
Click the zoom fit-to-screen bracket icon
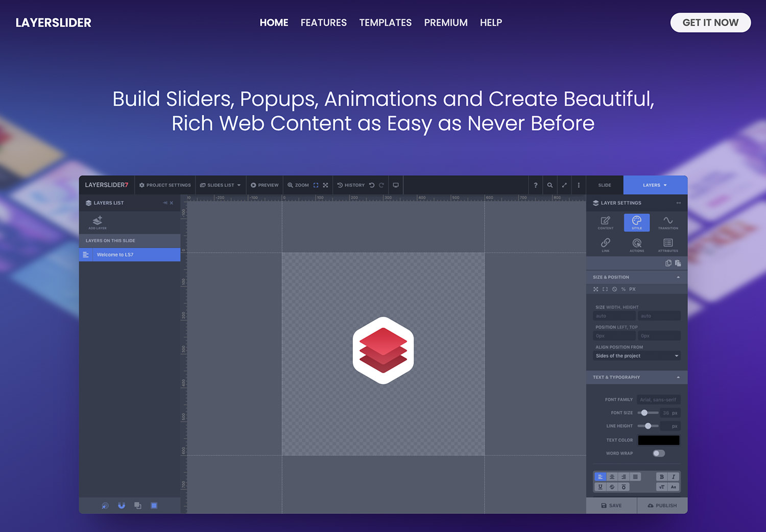pos(316,185)
